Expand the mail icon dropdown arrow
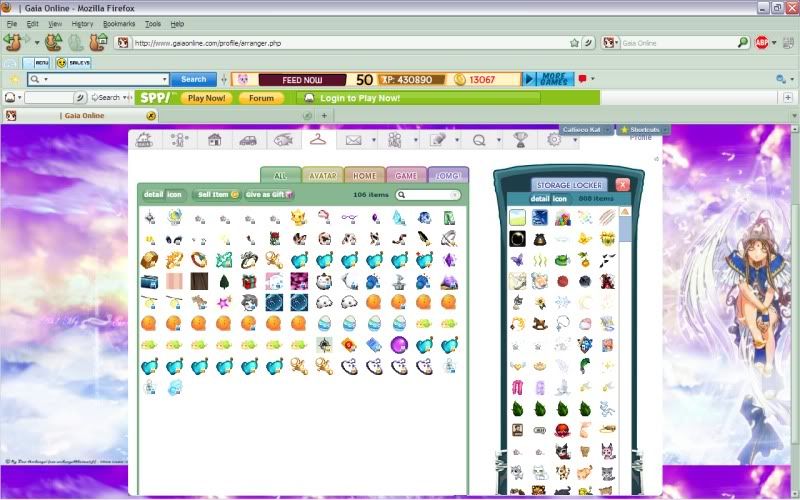800x500 pixels. tap(374, 140)
